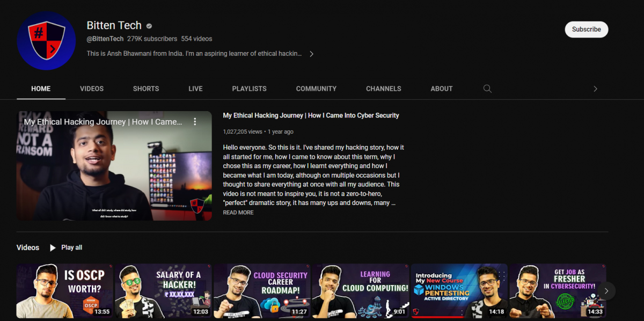Open the GET JOB AS FRESHER video
This screenshot has width=644, height=321.
[x=558, y=291]
